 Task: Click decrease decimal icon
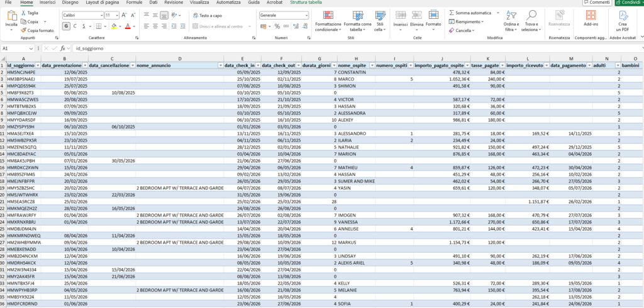[x=305, y=26]
